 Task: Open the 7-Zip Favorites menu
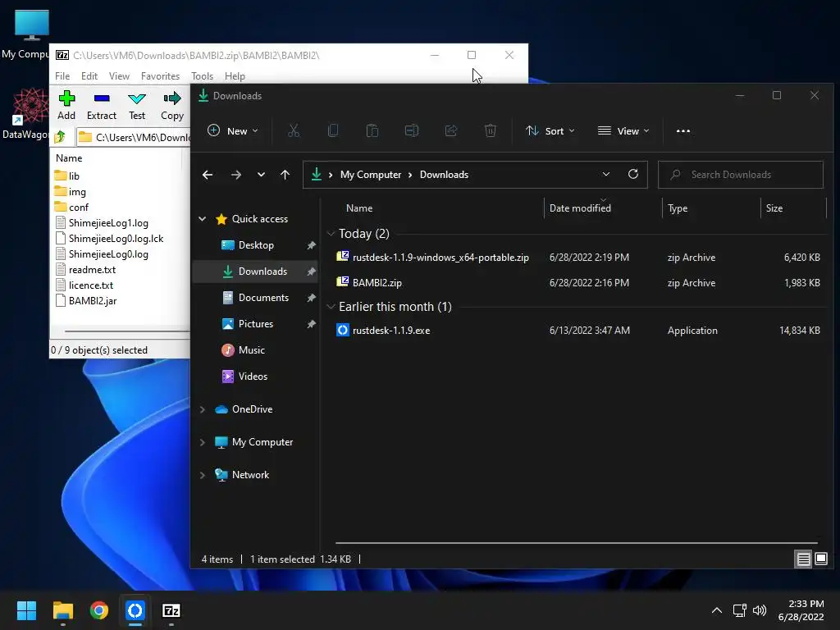(x=160, y=76)
